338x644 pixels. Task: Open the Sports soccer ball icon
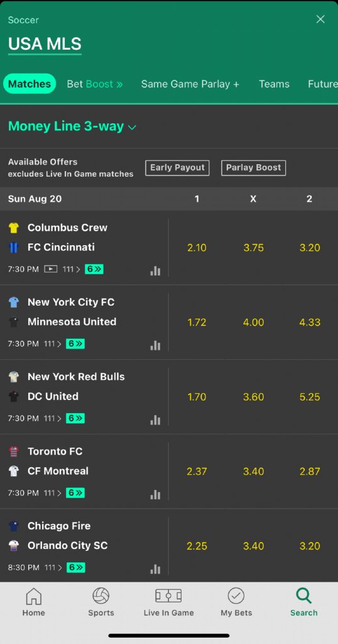click(101, 596)
